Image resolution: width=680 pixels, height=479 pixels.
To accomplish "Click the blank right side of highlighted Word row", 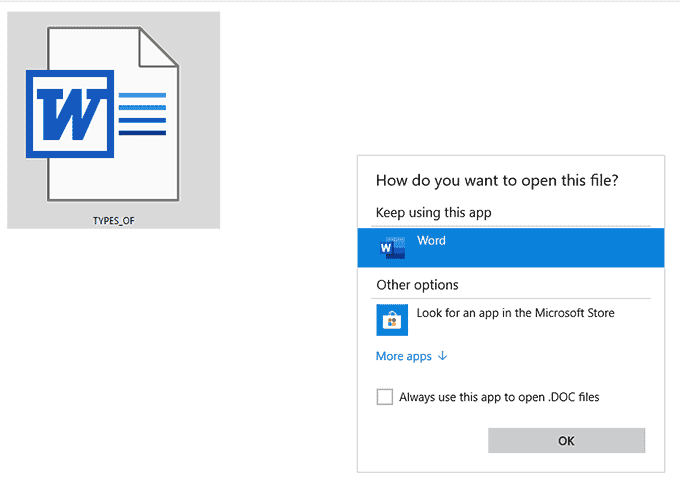I will (x=580, y=248).
